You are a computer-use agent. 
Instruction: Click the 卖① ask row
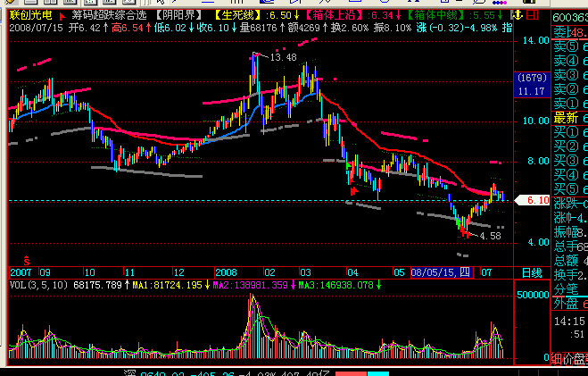570,104
